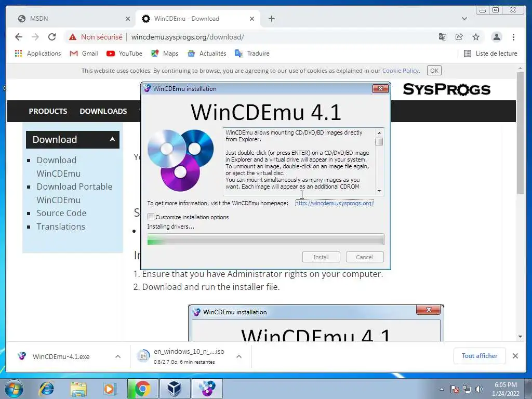The image size is (532, 399).
Task: Accept cookies with the OK button
Action: 434,71
